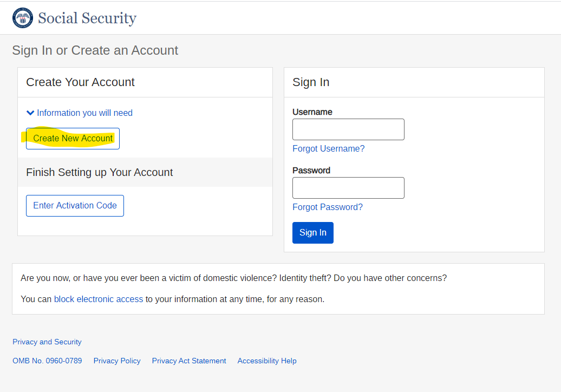Click the Finish Setting up Your Account heading

coord(100,172)
